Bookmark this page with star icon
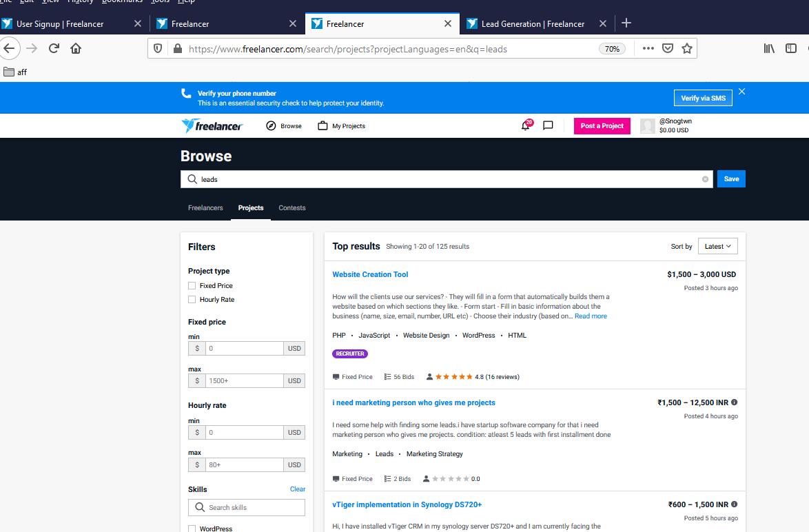This screenshot has height=532, width=809. [x=686, y=48]
